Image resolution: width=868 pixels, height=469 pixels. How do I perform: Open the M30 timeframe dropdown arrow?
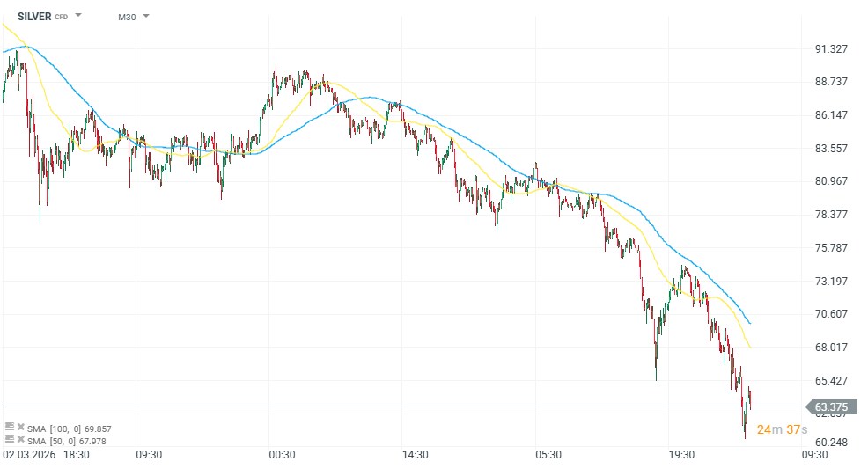145,16
